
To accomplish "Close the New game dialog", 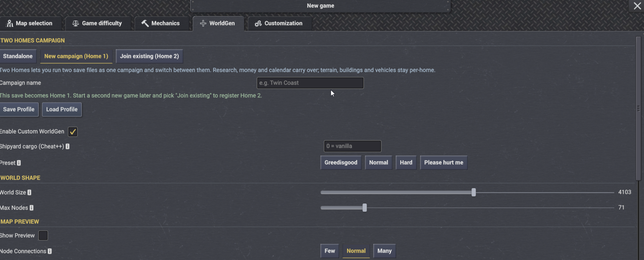I will (637, 6).
